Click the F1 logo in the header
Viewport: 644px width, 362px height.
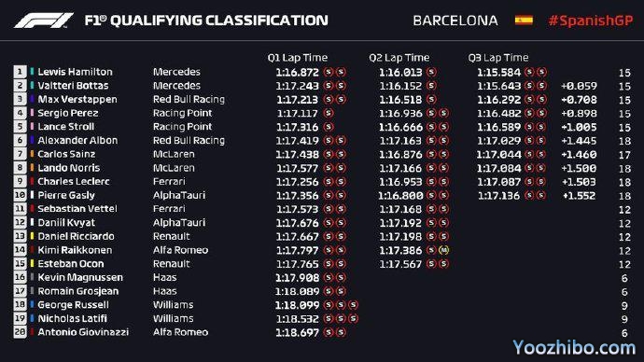pos(44,21)
